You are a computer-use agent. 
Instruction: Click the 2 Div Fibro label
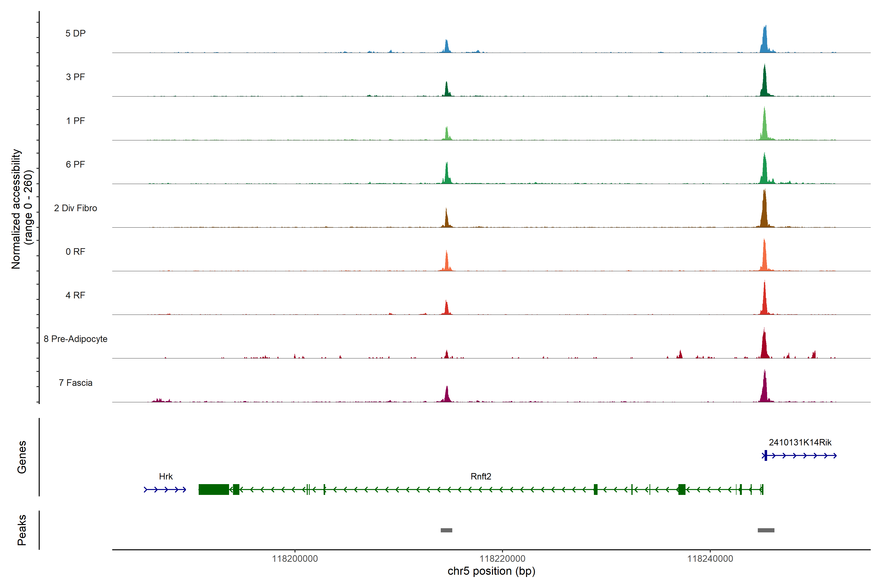pyautogui.click(x=75, y=208)
